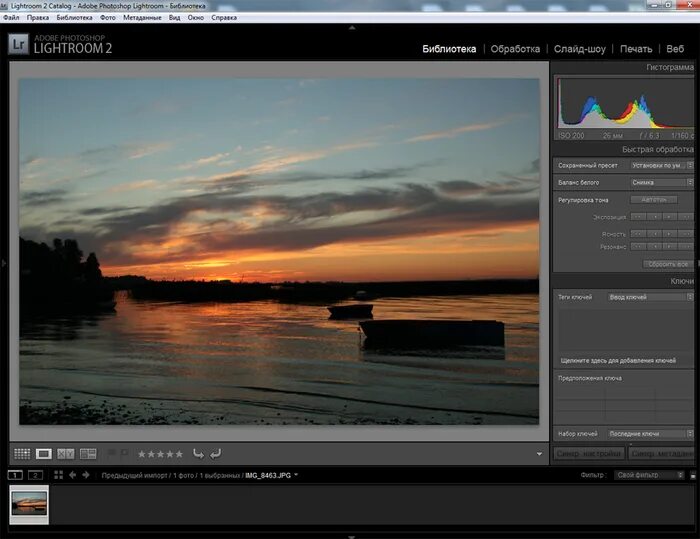Click Синхр. метаданные button
Image resolution: width=700 pixels, height=539 pixels.
[662, 454]
